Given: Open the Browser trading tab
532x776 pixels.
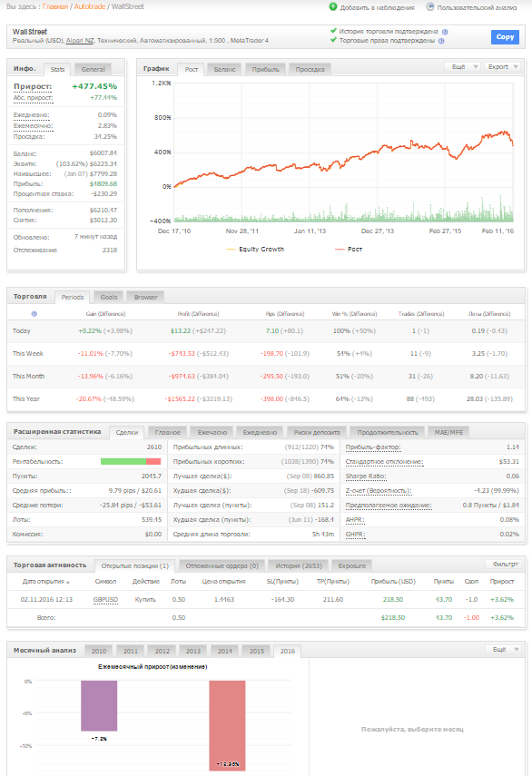Looking at the screenshot, I should pos(145,297).
